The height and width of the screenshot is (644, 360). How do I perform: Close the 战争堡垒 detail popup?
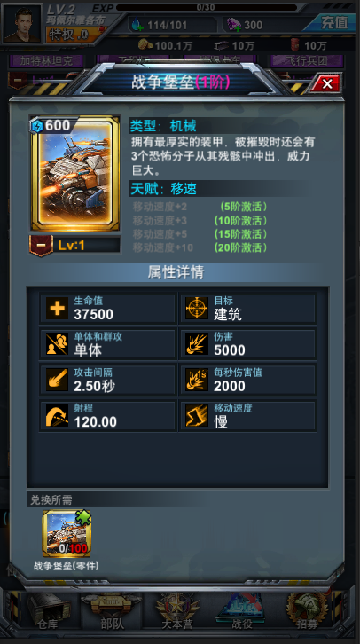coord(326,83)
